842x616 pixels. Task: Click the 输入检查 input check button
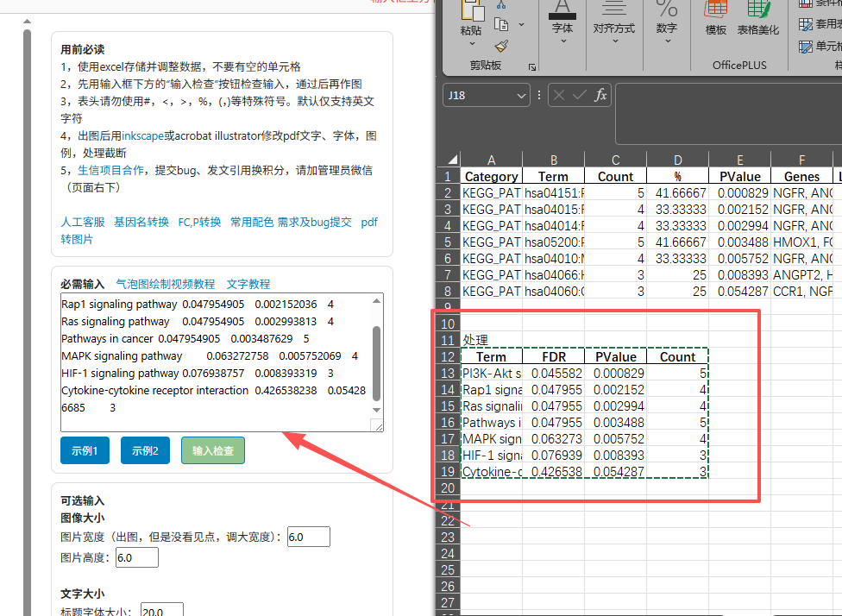(x=213, y=450)
